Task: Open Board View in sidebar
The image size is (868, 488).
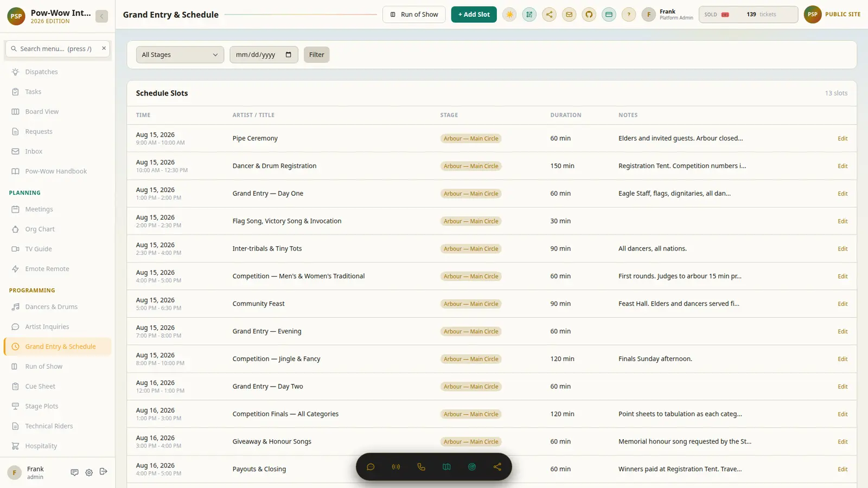Action: pyautogui.click(x=58, y=112)
